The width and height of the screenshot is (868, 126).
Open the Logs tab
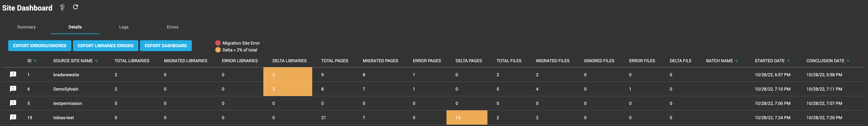(x=124, y=27)
